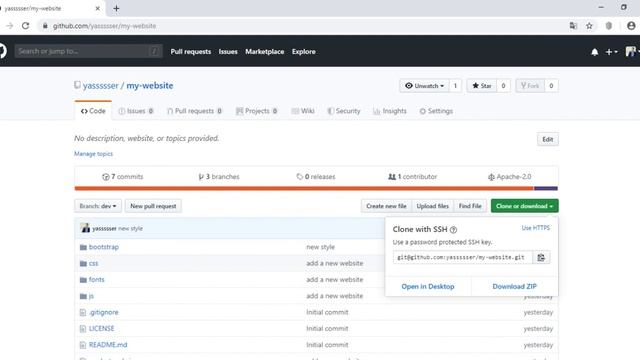Open the user avatar menu
The image size is (640, 360).
coord(632,51)
